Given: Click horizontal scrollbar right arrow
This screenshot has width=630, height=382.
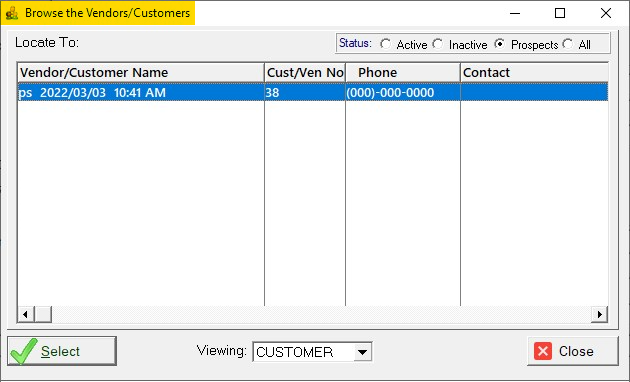Looking at the screenshot, I should click(x=599, y=314).
